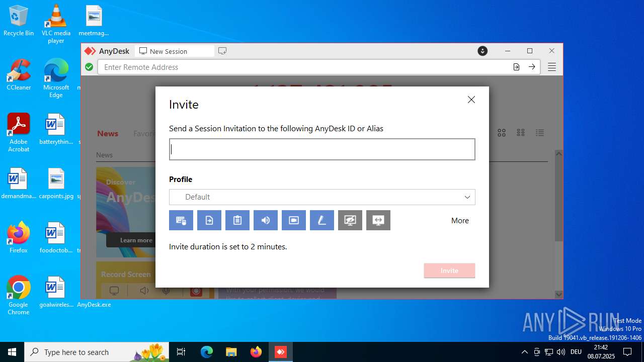Select the News tab

(108, 133)
